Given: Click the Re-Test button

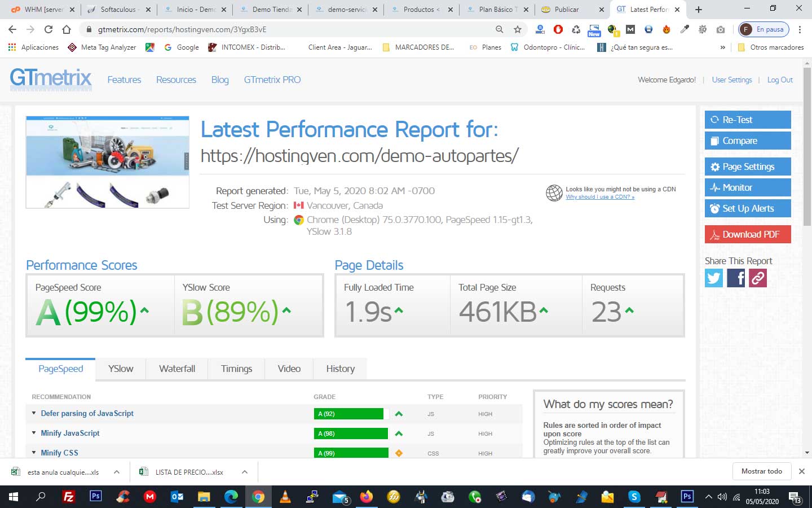Looking at the screenshot, I should coord(748,120).
